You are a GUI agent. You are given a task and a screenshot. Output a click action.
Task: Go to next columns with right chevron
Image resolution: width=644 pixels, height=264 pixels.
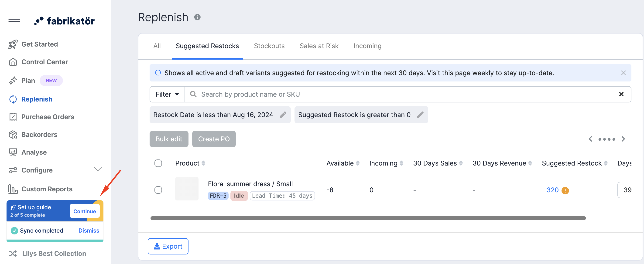click(623, 139)
